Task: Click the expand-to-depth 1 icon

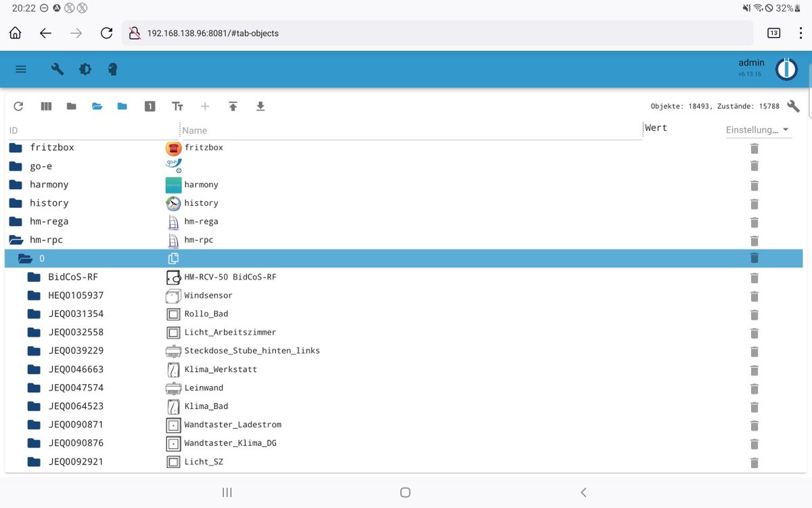Action: coord(150,106)
